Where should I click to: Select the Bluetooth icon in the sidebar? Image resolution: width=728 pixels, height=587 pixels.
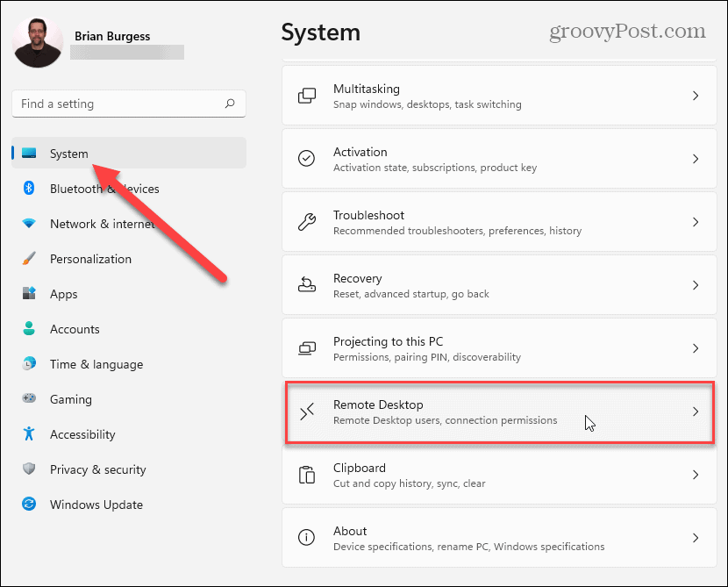[x=30, y=189]
